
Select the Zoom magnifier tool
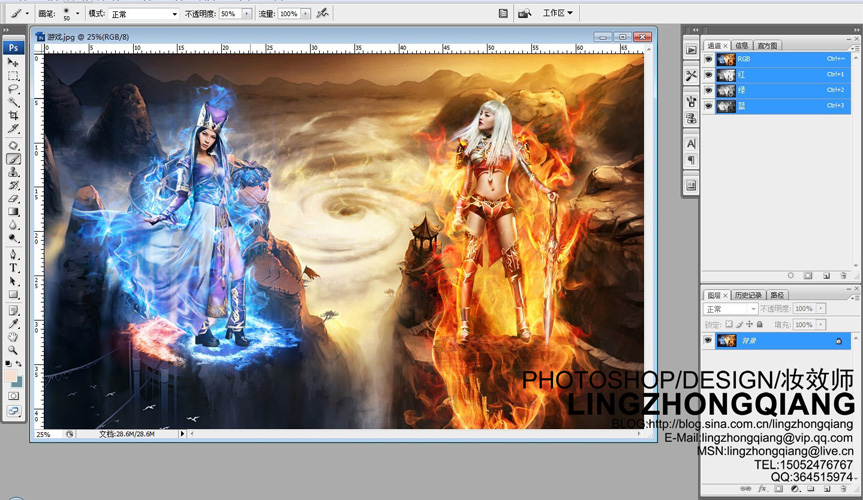tap(13, 350)
